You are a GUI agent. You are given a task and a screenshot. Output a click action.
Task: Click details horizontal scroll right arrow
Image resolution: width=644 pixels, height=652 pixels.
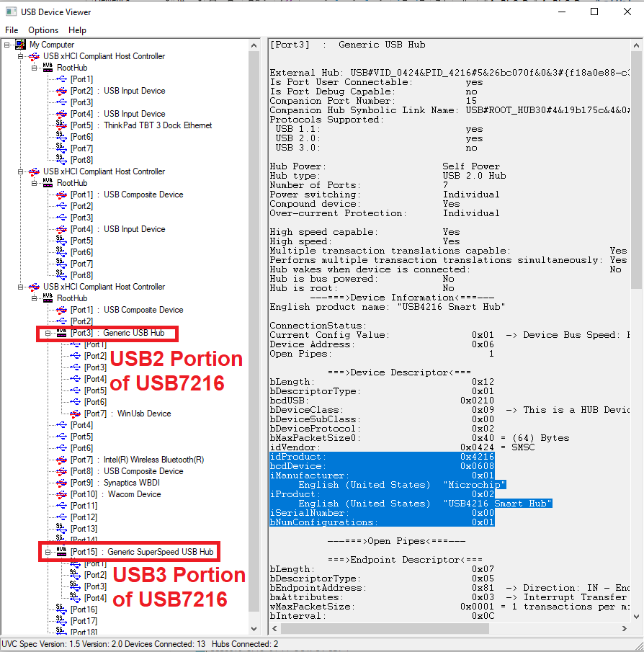pyautogui.click(x=624, y=628)
